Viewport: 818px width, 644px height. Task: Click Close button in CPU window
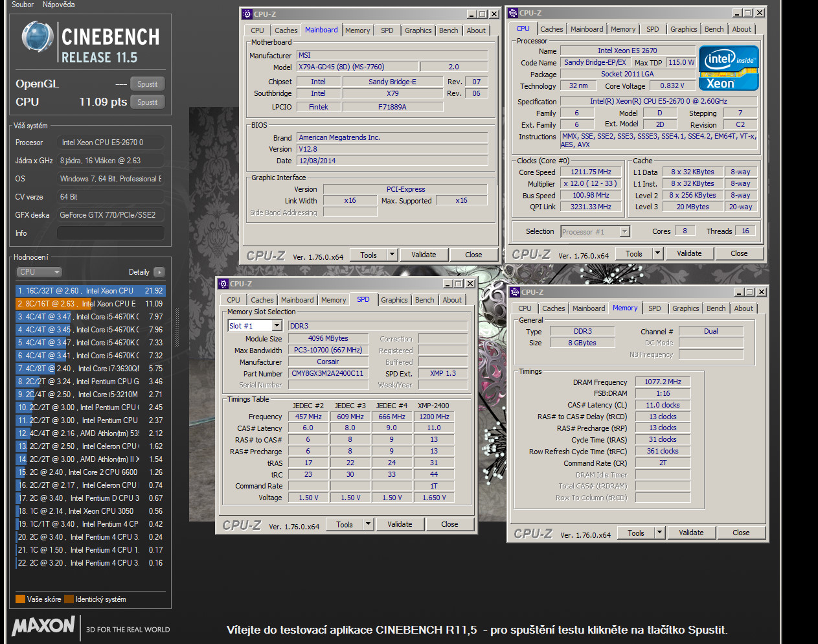click(x=739, y=254)
